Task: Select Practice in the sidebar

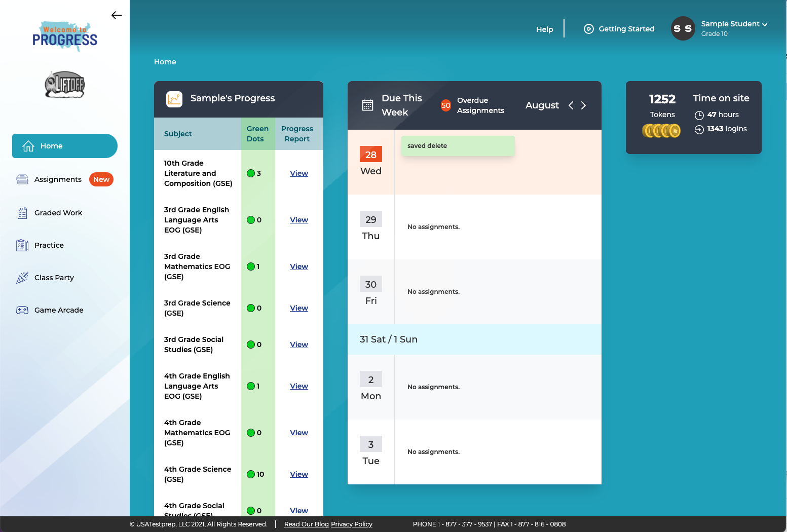Action: coord(49,245)
